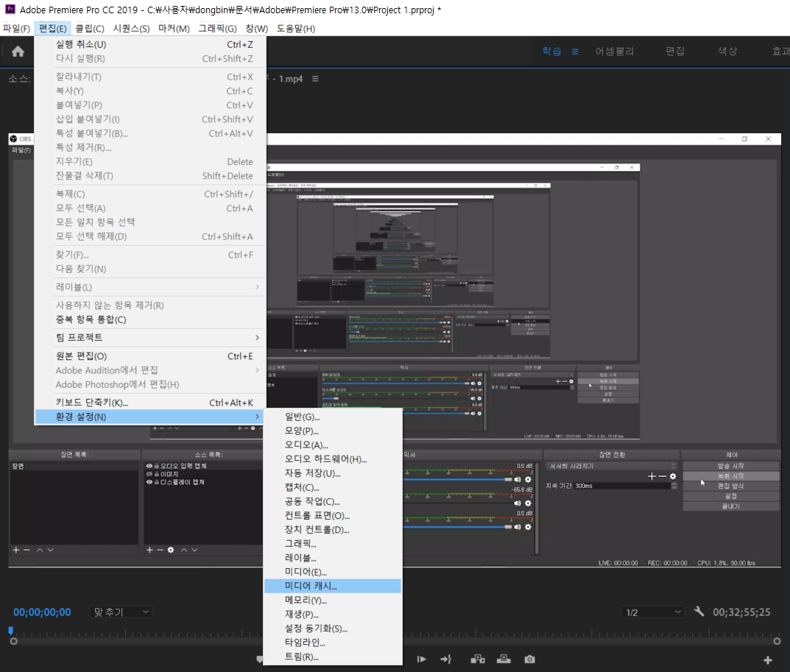
Task: Click the Export Frame camera icon
Action: point(529,659)
